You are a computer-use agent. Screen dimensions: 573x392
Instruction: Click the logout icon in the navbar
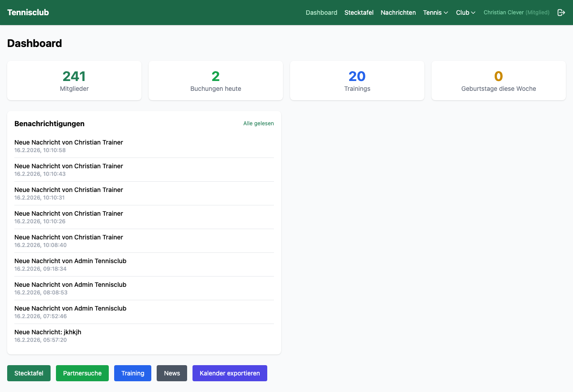click(x=561, y=13)
